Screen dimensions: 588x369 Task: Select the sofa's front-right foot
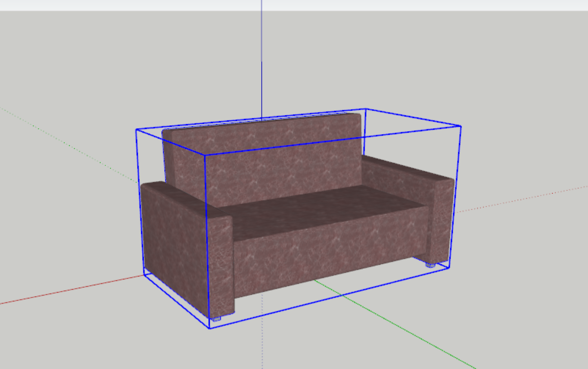(430, 264)
